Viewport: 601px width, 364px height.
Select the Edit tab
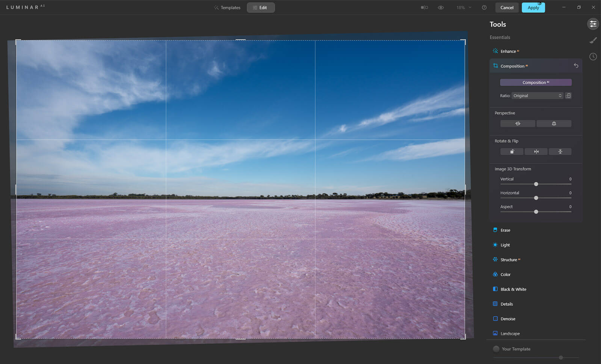(x=261, y=8)
